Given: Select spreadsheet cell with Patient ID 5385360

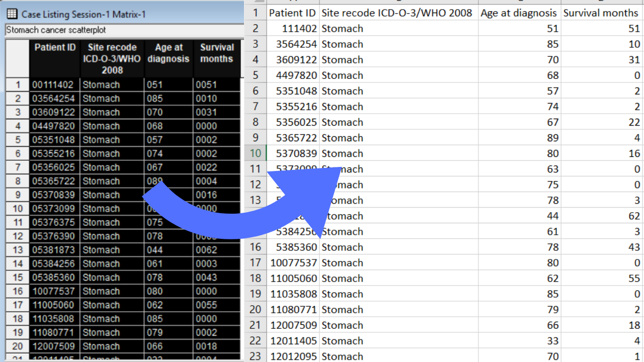Looking at the screenshot, I should pos(293,247).
